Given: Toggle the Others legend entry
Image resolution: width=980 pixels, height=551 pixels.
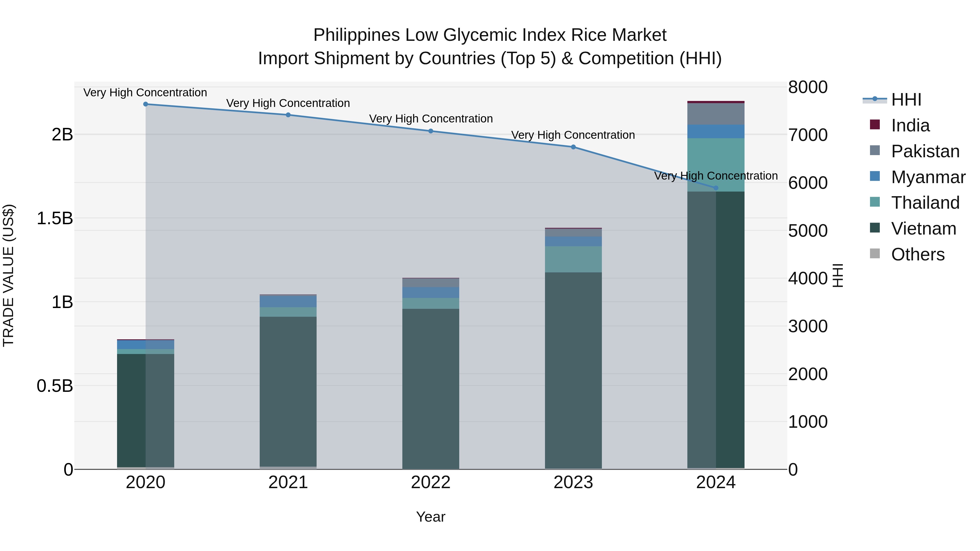Looking at the screenshot, I should coord(907,254).
